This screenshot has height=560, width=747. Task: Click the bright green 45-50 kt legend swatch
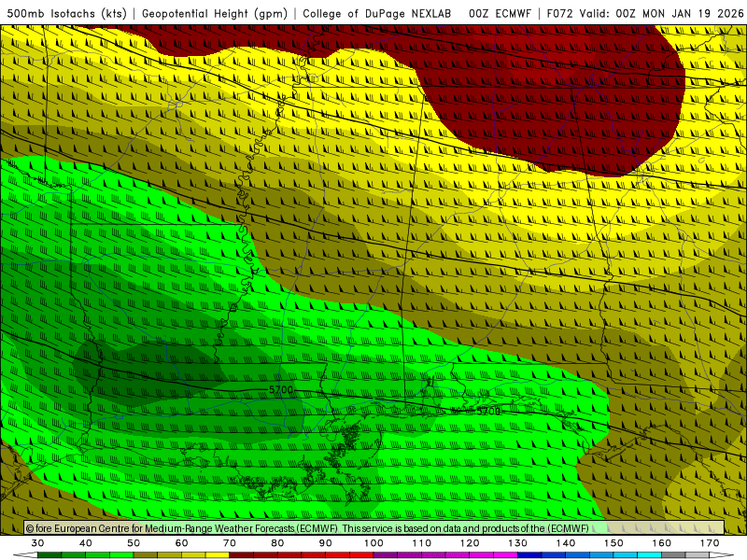(x=121, y=555)
